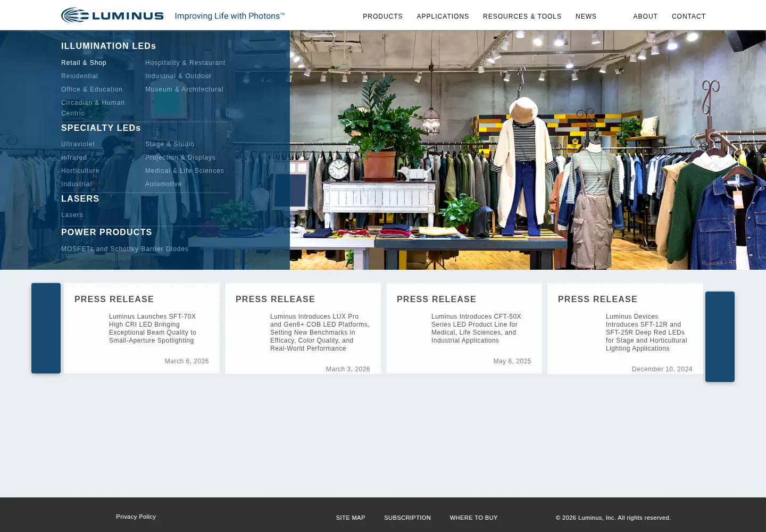Go to the News page
Screen dimensions: 766x532
[x=586, y=16]
